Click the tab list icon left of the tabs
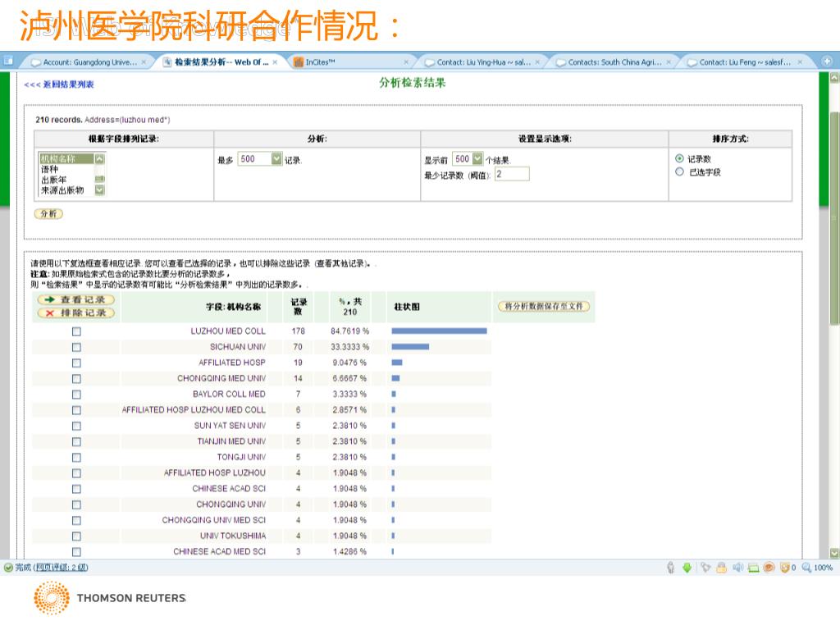This screenshot has width=840, height=630. [x=8, y=61]
